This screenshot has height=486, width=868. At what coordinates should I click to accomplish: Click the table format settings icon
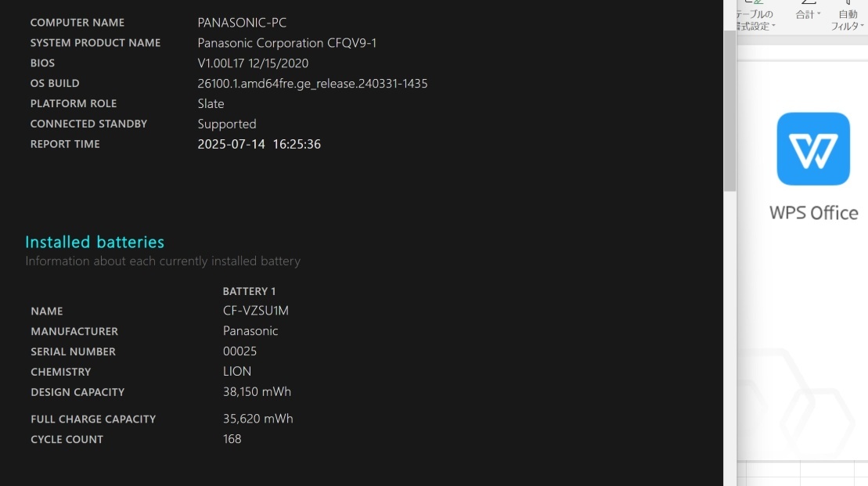[755, 2]
